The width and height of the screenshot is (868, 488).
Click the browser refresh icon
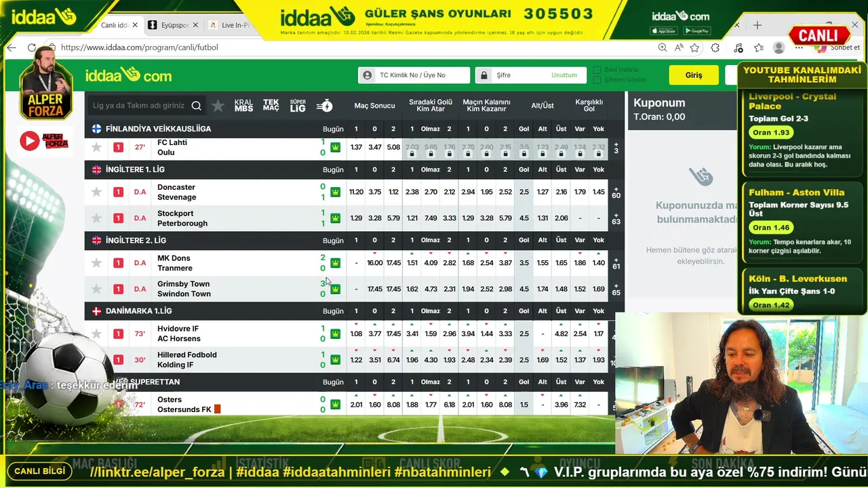tap(32, 47)
